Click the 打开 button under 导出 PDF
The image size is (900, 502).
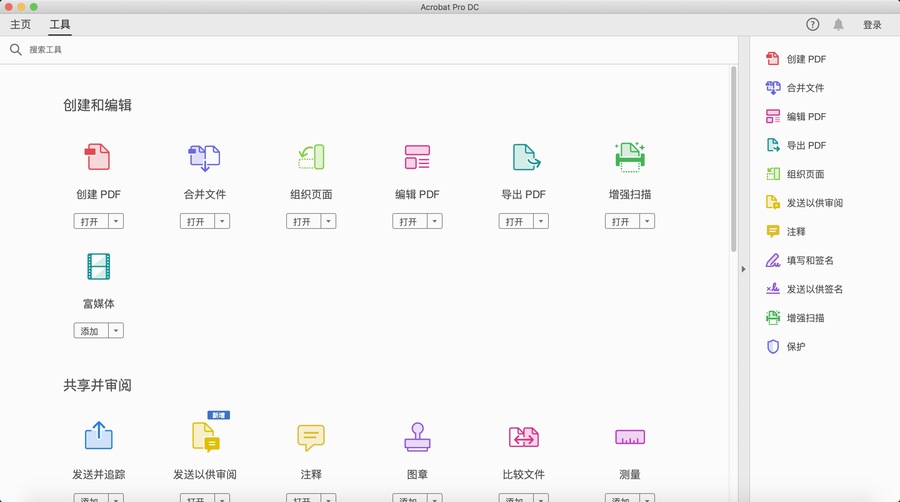[516, 221]
